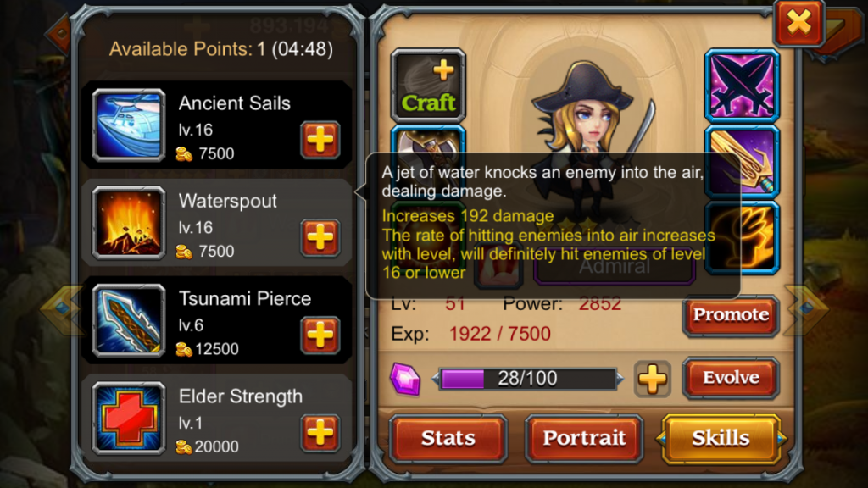
Task: Switch to the Portrait tab
Action: pyautogui.click(x=584, y=438)
